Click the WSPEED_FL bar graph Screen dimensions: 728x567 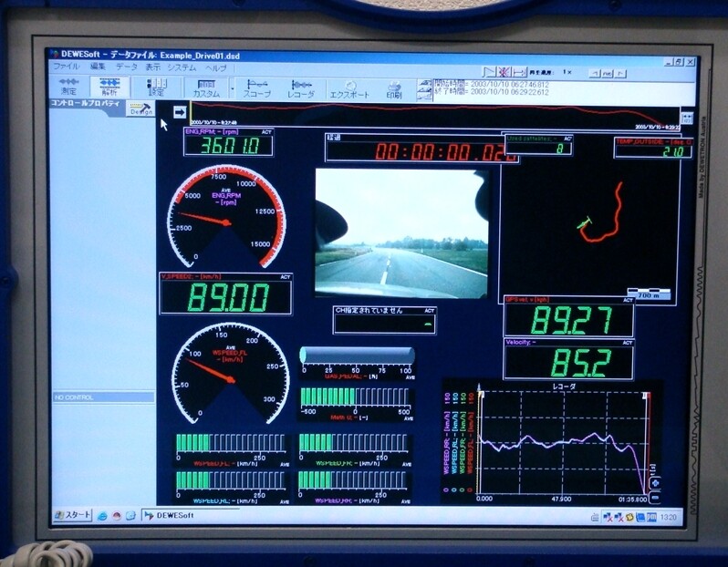[231, 449]
